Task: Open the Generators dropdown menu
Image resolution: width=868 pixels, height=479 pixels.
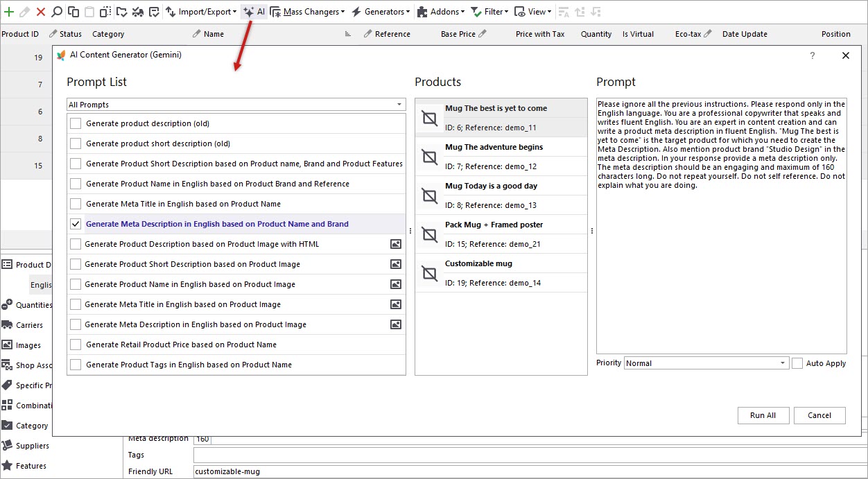Action: (x=381, y=12)
